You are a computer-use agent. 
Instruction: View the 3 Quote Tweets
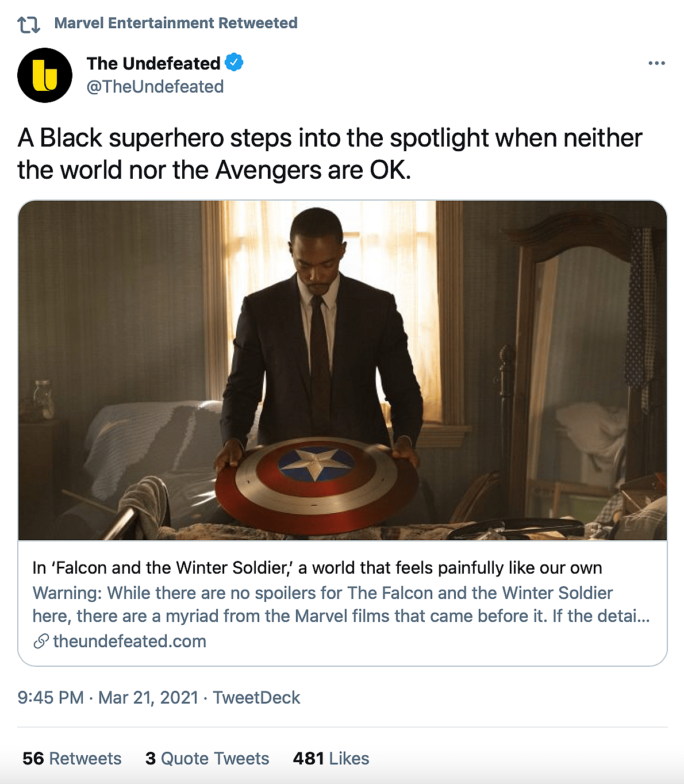pos(207,759)
